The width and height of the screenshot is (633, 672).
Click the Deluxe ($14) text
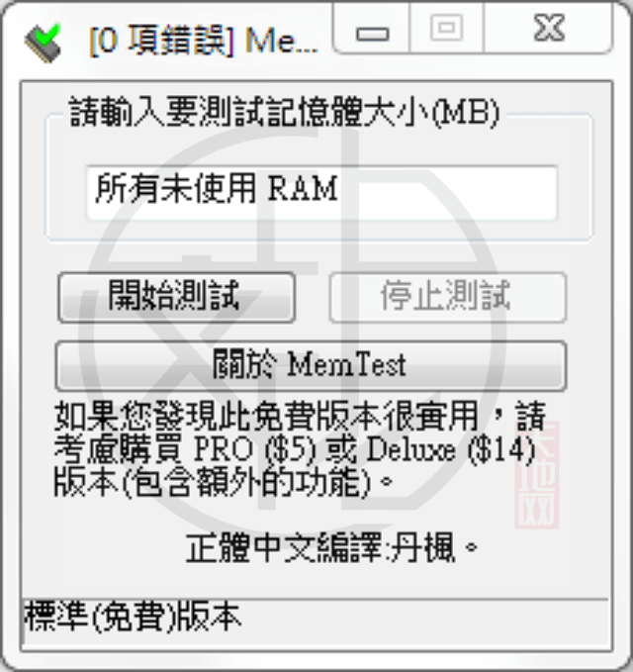tap(451, 449)
